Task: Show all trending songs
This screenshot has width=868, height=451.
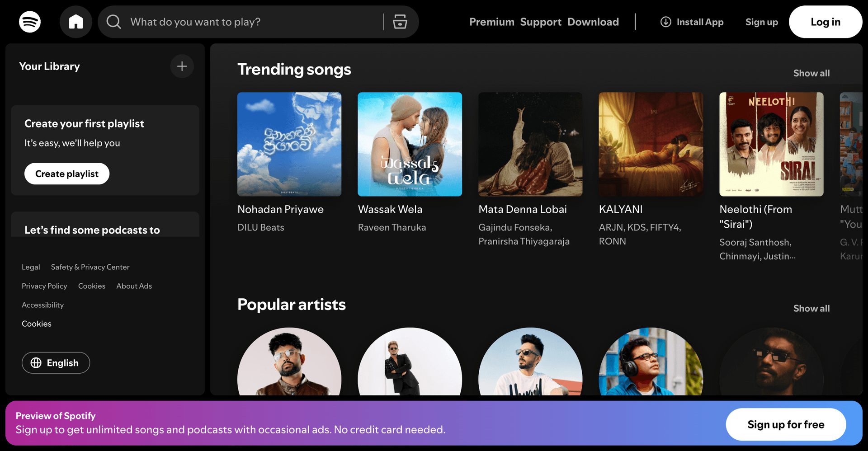Action: coord(811,73)
